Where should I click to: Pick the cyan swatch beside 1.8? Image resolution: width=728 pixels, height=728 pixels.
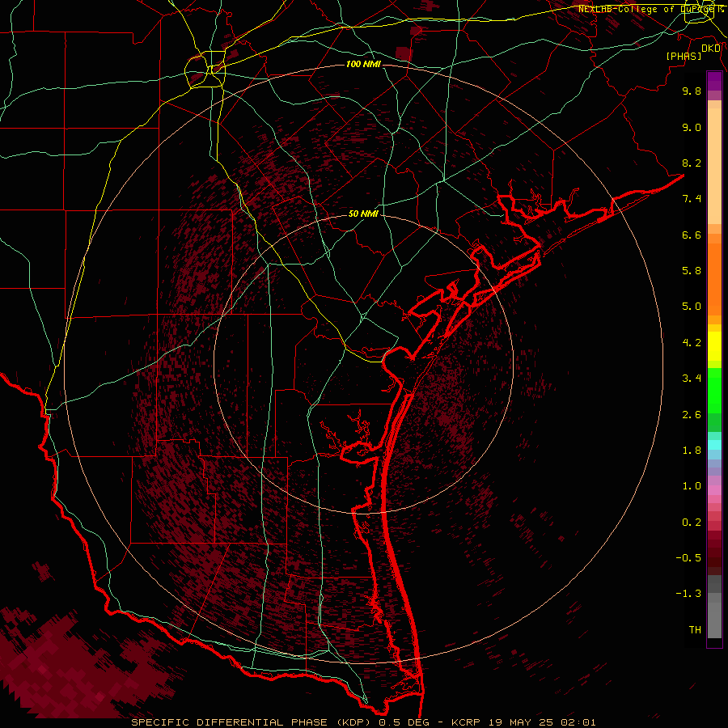point(714,445)
